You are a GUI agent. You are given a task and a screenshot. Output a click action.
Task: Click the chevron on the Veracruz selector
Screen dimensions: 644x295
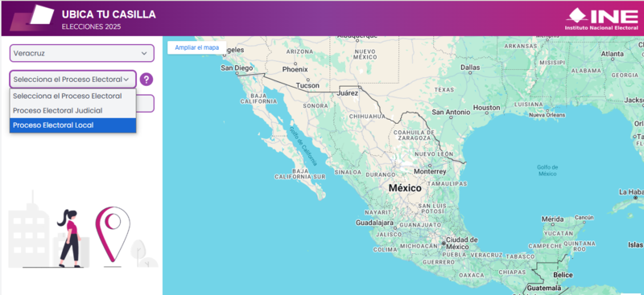(x=144, y=53)
